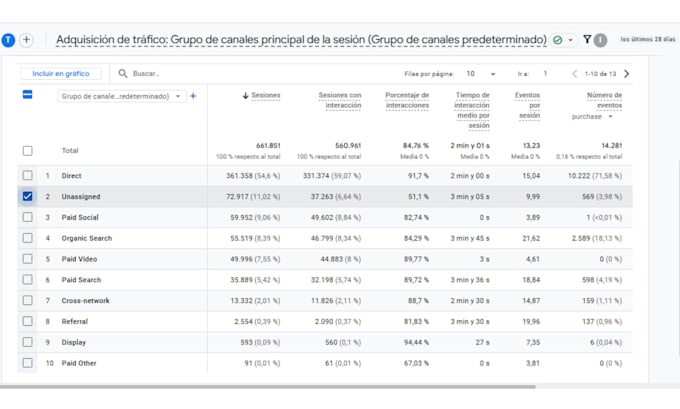The height and width of the screenshot is (409, 680).
Task: Click the blue T avatar circle
Action: click(x=8, y=40)
